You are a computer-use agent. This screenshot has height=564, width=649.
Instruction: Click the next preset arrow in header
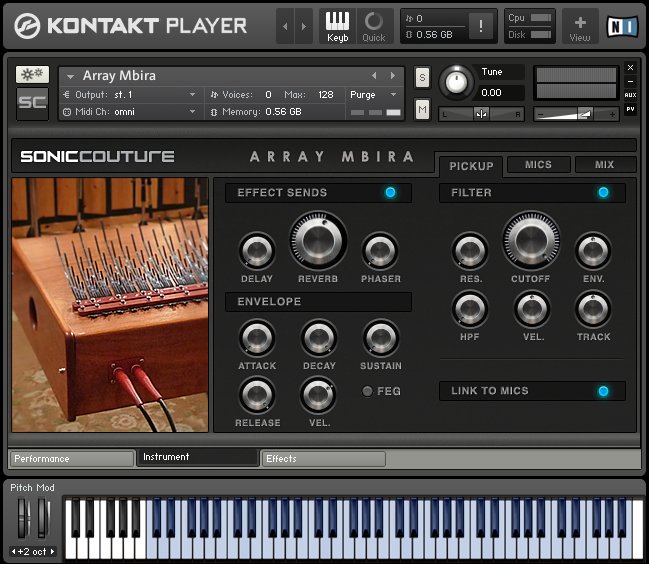coord(304,26)
